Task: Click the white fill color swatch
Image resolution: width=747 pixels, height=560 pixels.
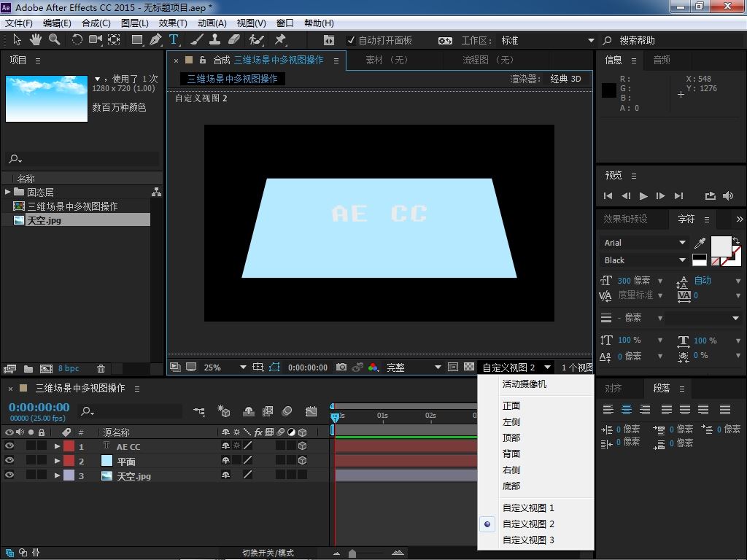Action: (721, 246)
